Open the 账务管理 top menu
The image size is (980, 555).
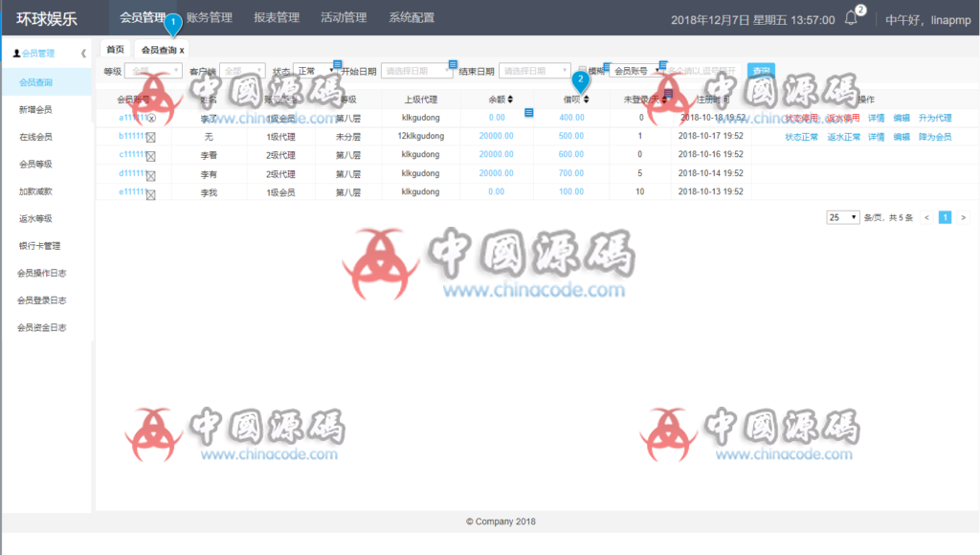(x=210, y=17)
